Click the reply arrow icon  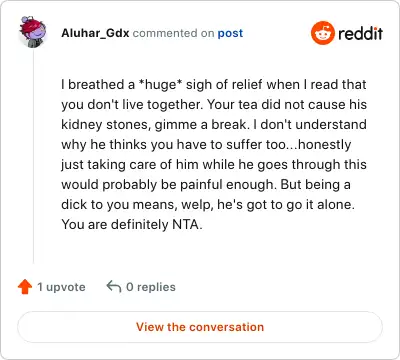[x=114, y=286]
